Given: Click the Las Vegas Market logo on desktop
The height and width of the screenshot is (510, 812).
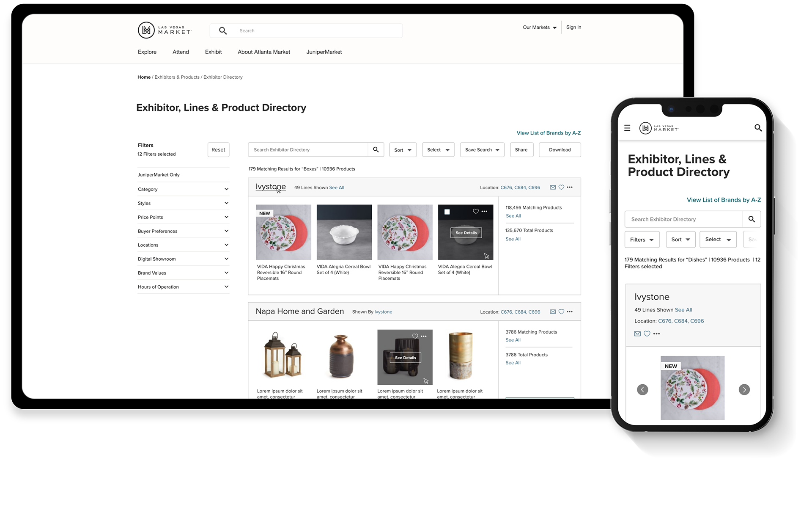Looking at the screenshot, I should coord(165,30).
